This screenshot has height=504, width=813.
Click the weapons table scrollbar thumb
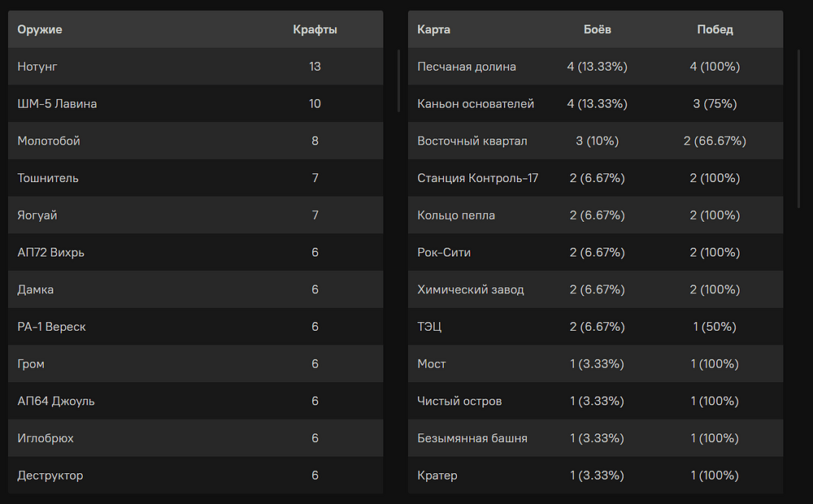pos(398,81)
